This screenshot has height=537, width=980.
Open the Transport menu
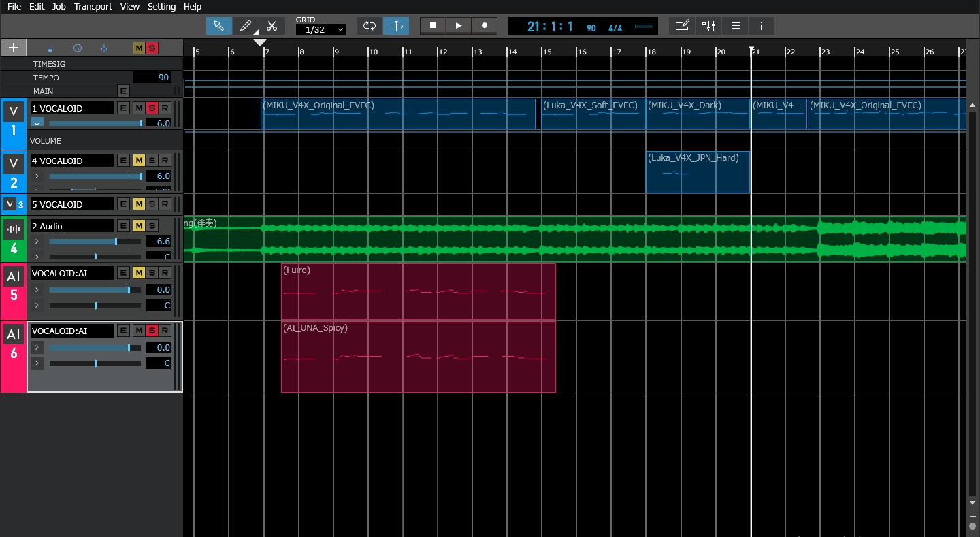coord(93,6)
